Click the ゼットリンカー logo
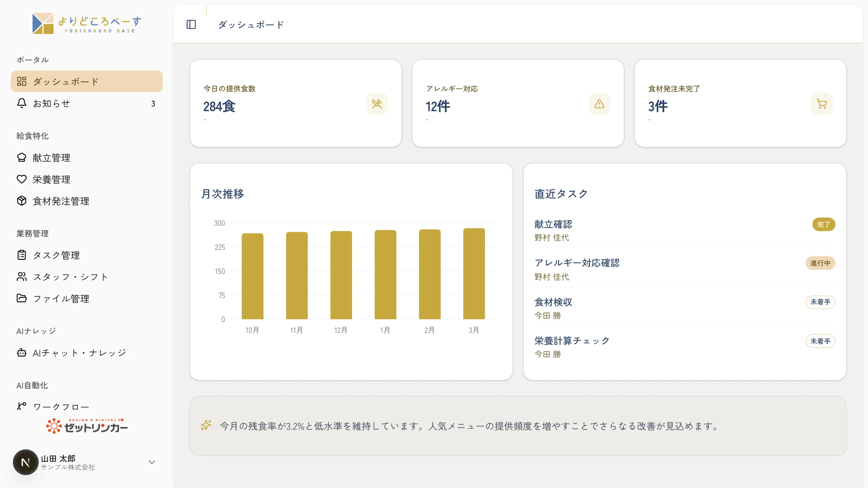The width and height of the screenshot is (868, 488). 87,426
